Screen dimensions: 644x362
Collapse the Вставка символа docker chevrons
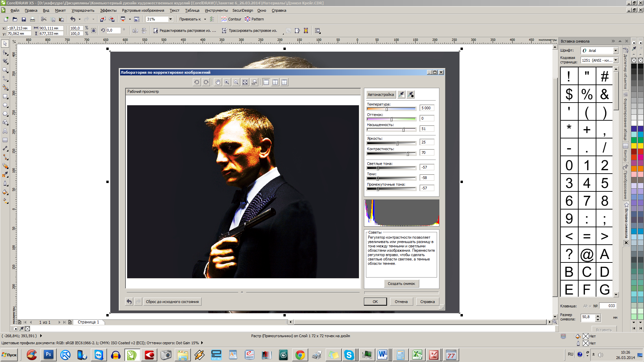pos(613,41)
